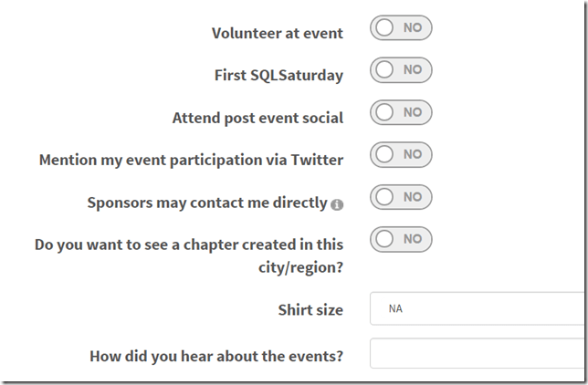Click How did you hear about events label
Screen dimensions: 588x385
coord(216,355)
